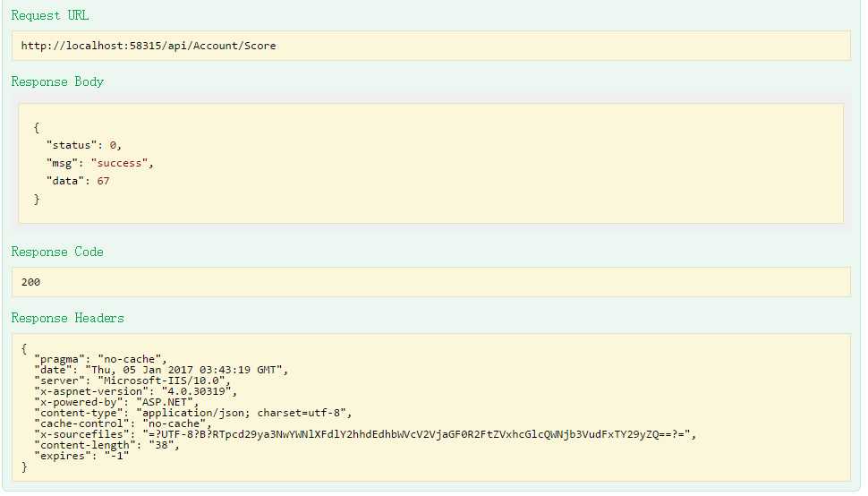Click the Response Headers heading
The height and width of the screenshot is (496, 868).
(x=67, y=319)
